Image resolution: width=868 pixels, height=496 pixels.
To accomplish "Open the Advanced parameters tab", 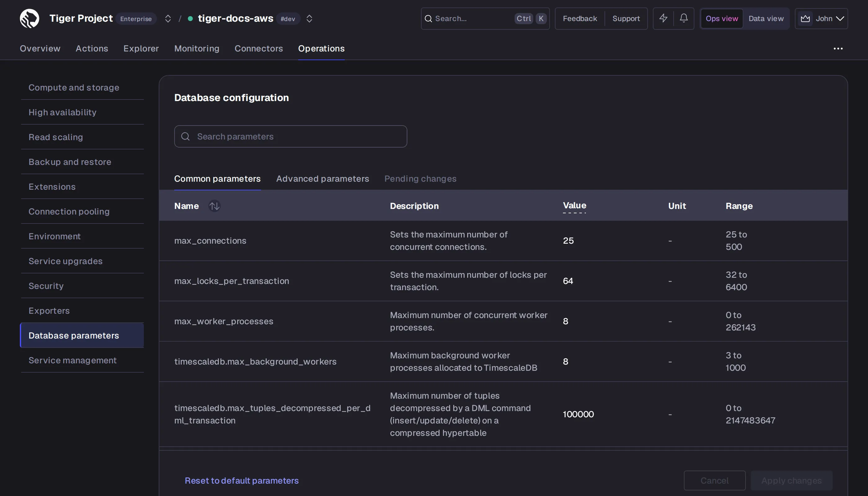I will click(323, 179).
